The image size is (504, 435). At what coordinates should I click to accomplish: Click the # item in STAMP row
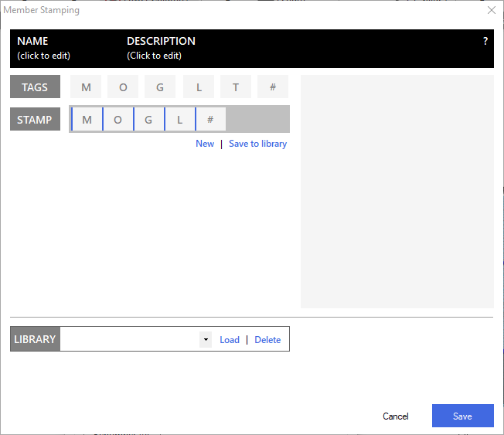click(x=210, y=120)
